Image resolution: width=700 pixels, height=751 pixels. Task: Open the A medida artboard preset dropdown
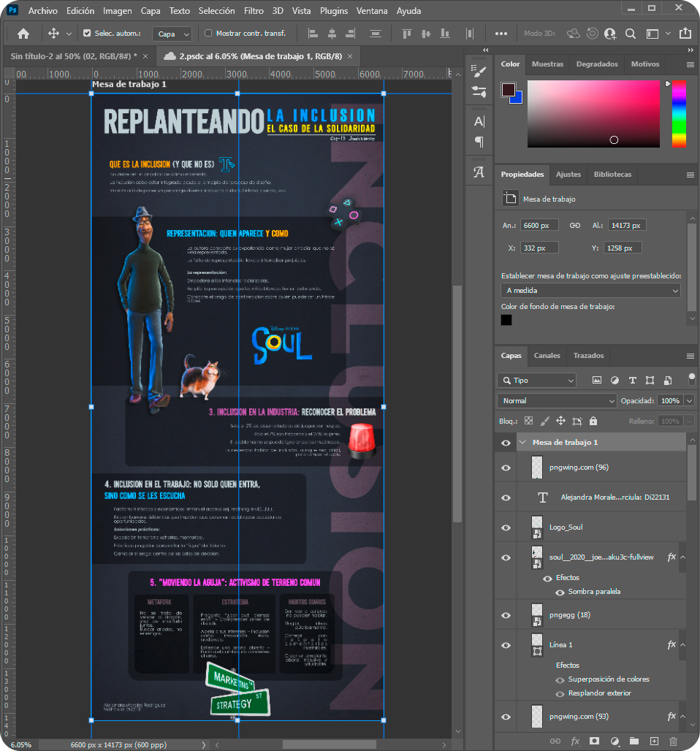pos(590,291)
